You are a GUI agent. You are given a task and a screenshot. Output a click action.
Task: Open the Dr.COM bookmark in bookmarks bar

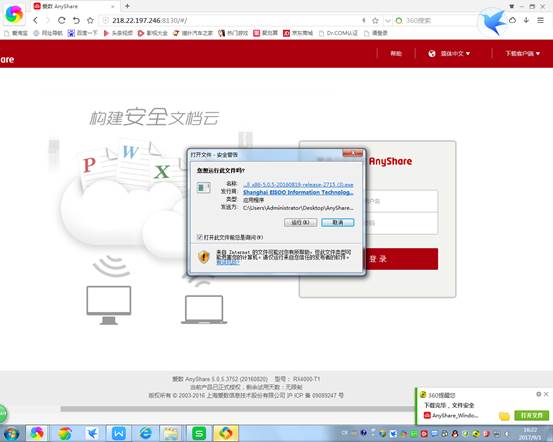tap(338, 33)
